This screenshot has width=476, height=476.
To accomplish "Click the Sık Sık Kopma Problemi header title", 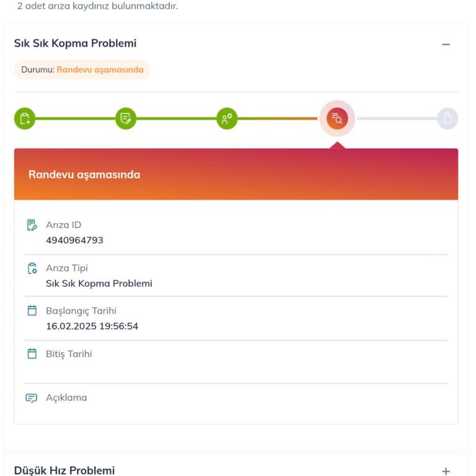I will click(x=75, y=43).
